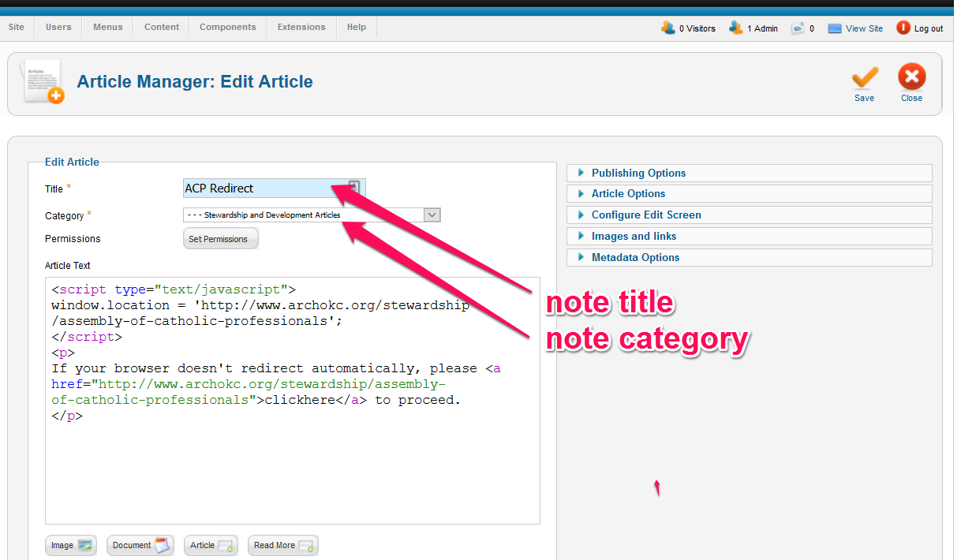Insert an image with the Image button
Screen dimensions: 961x560
point(71,545)
